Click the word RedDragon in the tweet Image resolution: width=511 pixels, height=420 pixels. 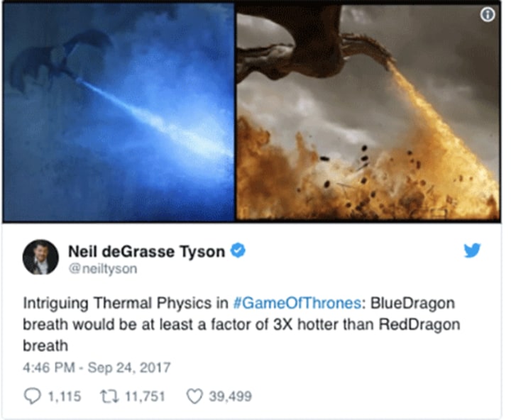click(419, 324)
